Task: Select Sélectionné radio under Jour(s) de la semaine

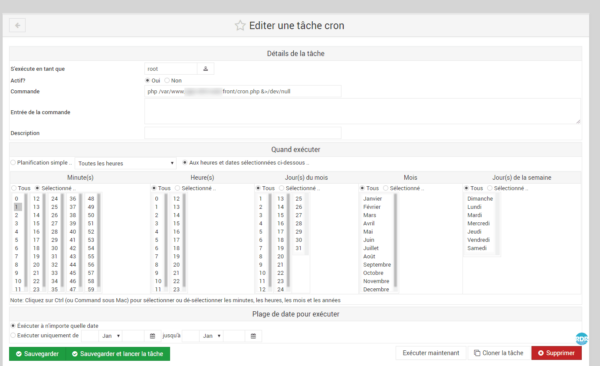Action: point(490,188)
